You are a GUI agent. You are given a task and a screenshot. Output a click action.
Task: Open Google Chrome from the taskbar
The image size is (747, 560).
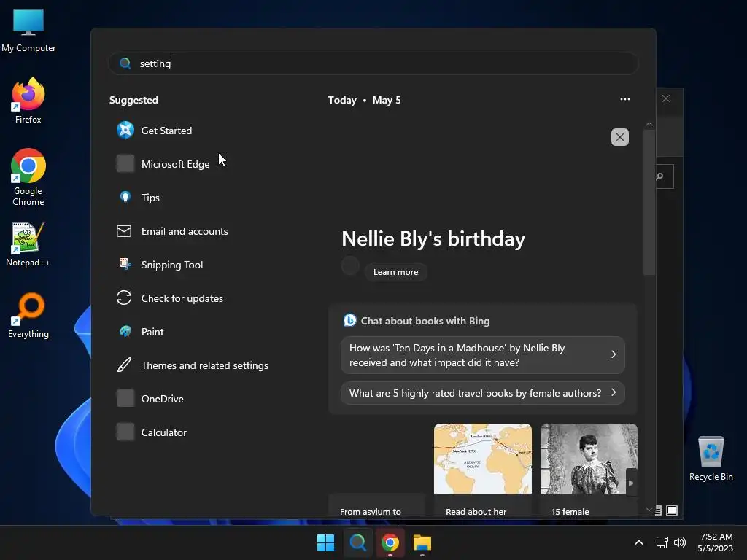pos(390,542)
